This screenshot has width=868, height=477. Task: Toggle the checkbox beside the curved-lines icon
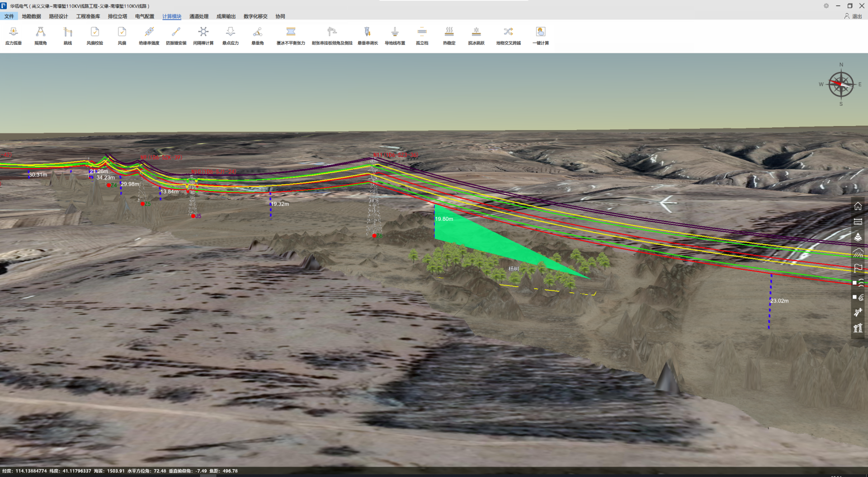(x=854, y=283)
